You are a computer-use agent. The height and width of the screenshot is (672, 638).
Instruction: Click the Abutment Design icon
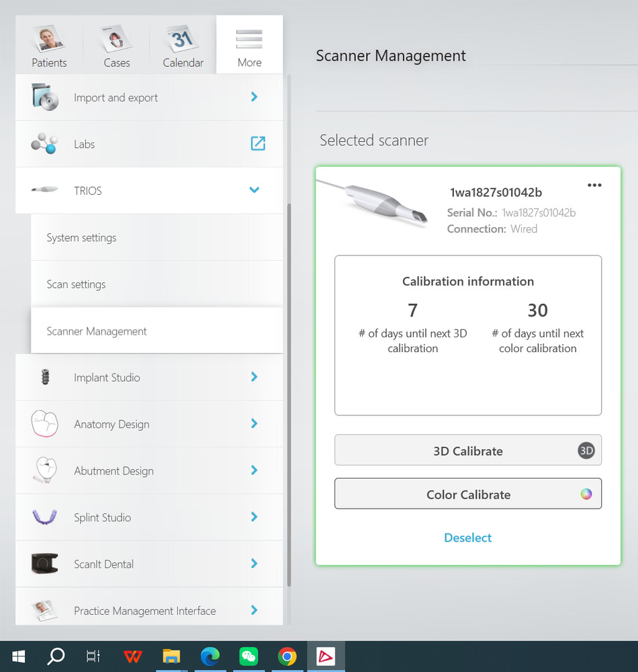(45, 470)
